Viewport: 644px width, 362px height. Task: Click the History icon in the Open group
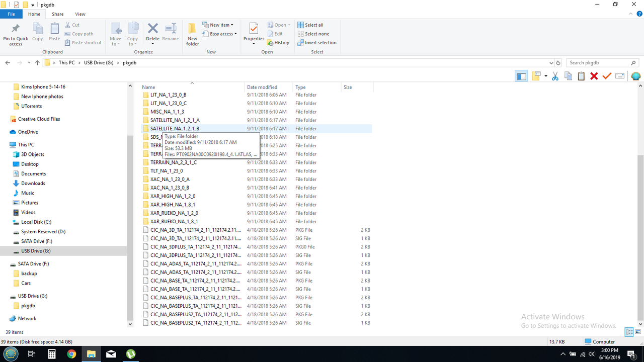pyautogui.click(x=278, y=43)
